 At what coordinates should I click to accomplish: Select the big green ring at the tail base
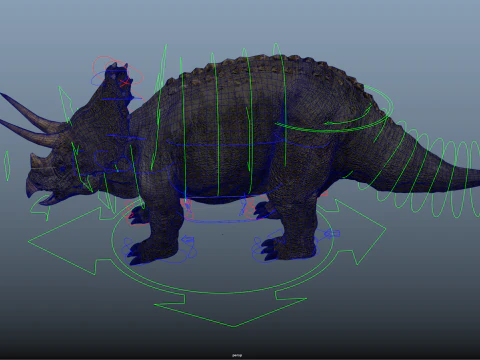point(335,110)
